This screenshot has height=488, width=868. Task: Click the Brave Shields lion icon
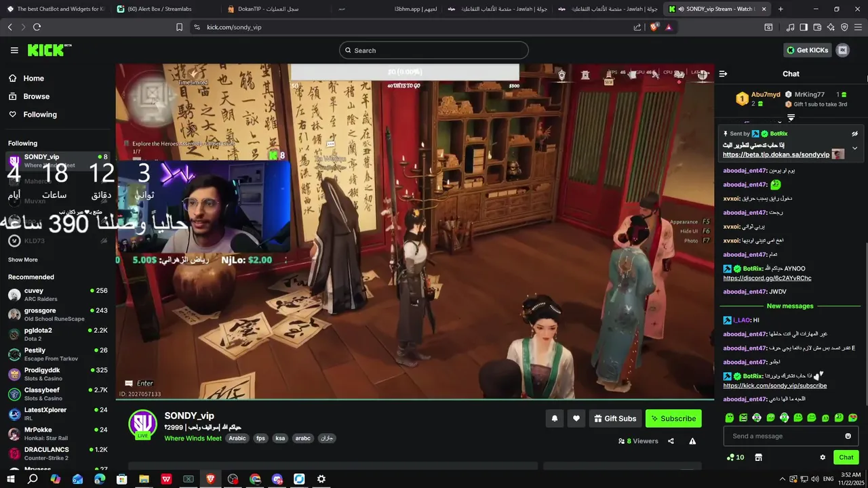654,27
